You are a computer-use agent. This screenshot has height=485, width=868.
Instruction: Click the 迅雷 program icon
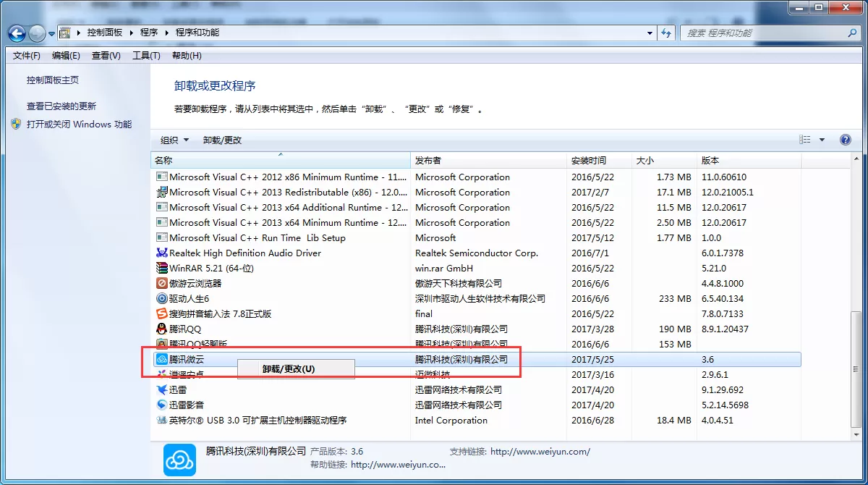(x=162, y=389)
